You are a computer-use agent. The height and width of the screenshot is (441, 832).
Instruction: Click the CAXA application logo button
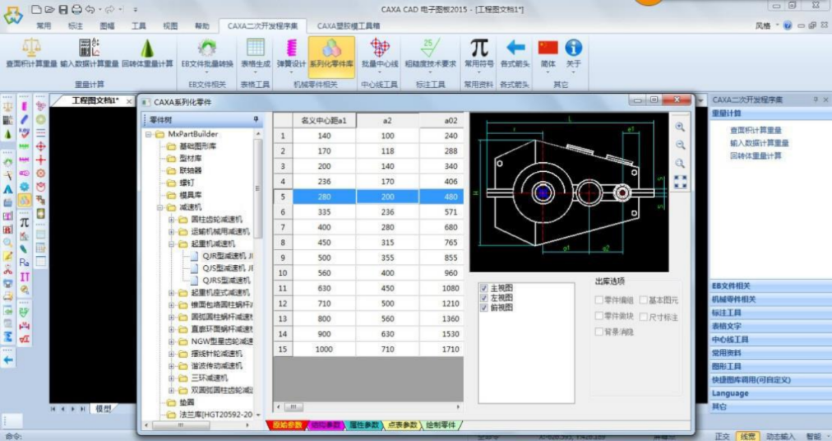[x=13, y=15]
